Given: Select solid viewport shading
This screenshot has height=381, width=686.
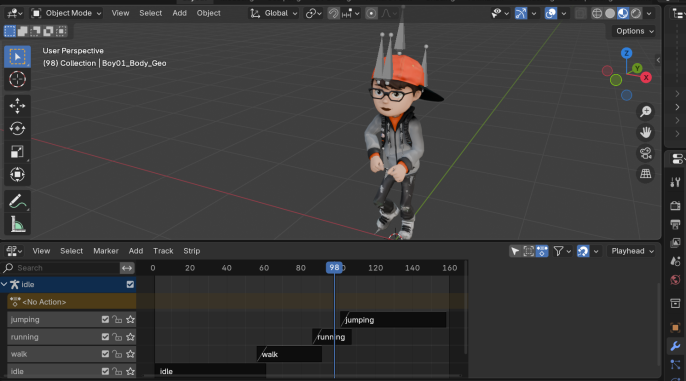Looking at the screenshot, I should click(x=610, y=14).
